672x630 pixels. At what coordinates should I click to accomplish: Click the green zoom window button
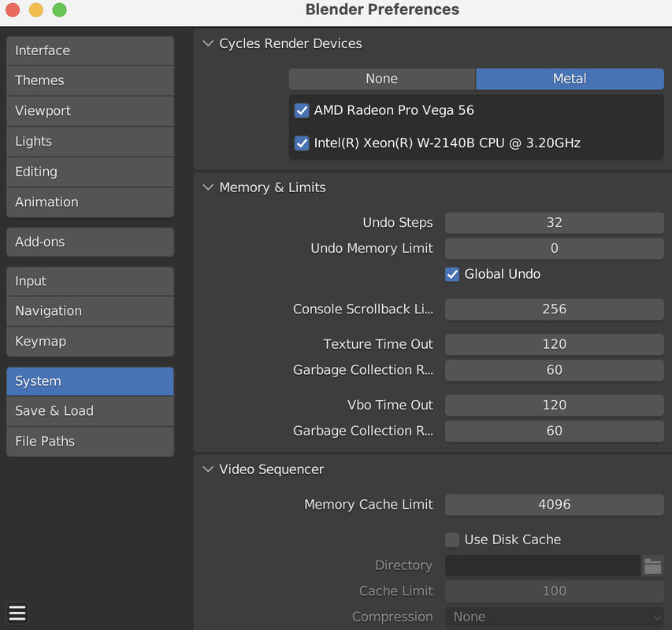[x=60, y=9]
